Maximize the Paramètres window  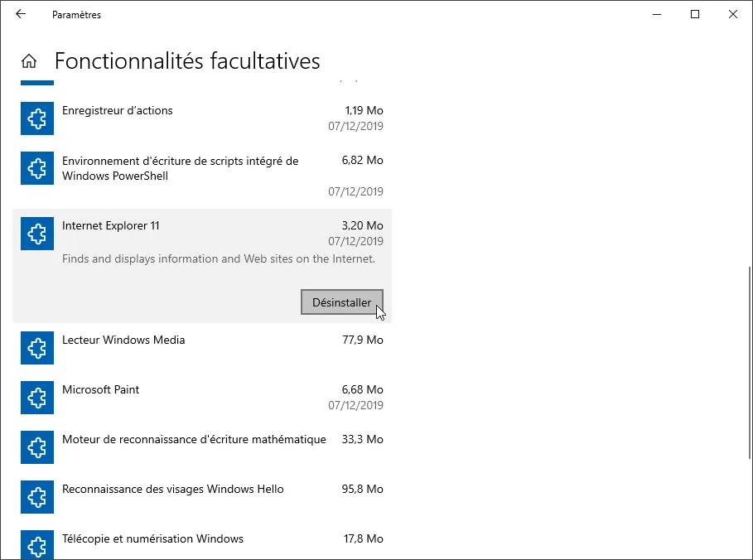click(x=695, y=14)
